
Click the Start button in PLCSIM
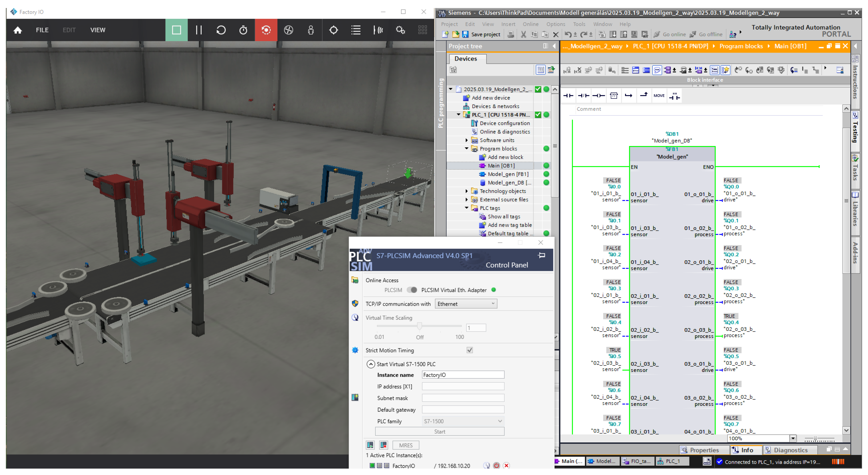click(x=439, y=432)
